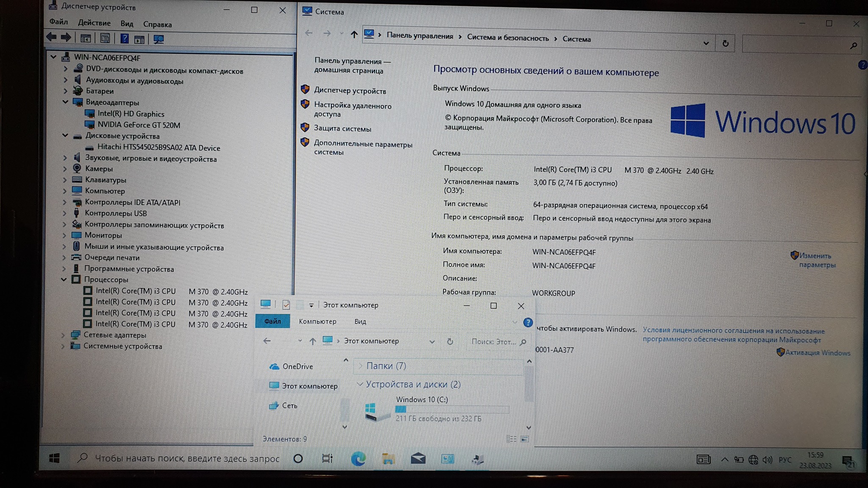Viewport: 868px width, 488px height.
Task: Toggle the quick access checkmark in the Explorer title bar
Action: tap(286, 305)
